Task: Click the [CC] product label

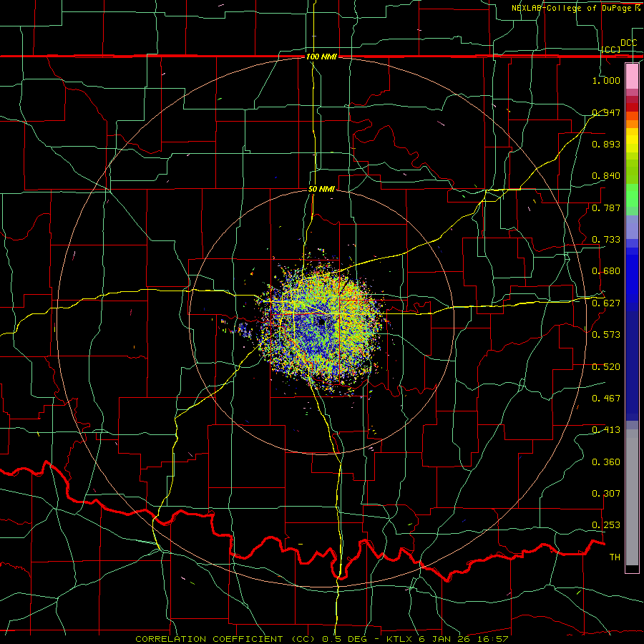Action: pyautogui.click(x=611, y=49)
